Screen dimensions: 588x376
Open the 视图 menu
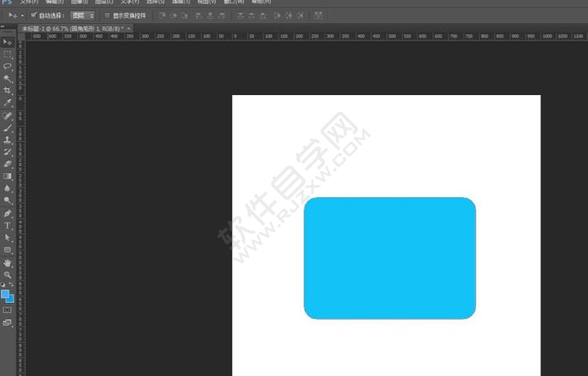tap(207, 2)
